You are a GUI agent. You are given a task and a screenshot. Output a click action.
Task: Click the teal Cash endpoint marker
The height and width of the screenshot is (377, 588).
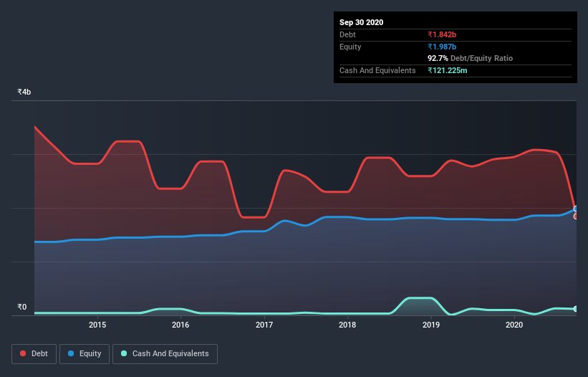click(576, 309)
